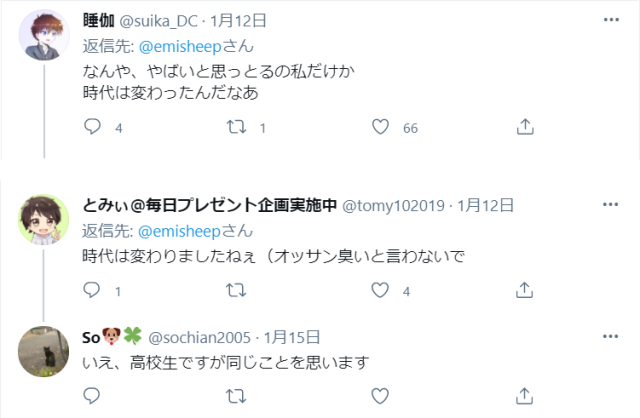Image resolution: width=640 pixels, height=418 pixels.
Task: Share suika_DC's tweet
Action: point(524,127)
